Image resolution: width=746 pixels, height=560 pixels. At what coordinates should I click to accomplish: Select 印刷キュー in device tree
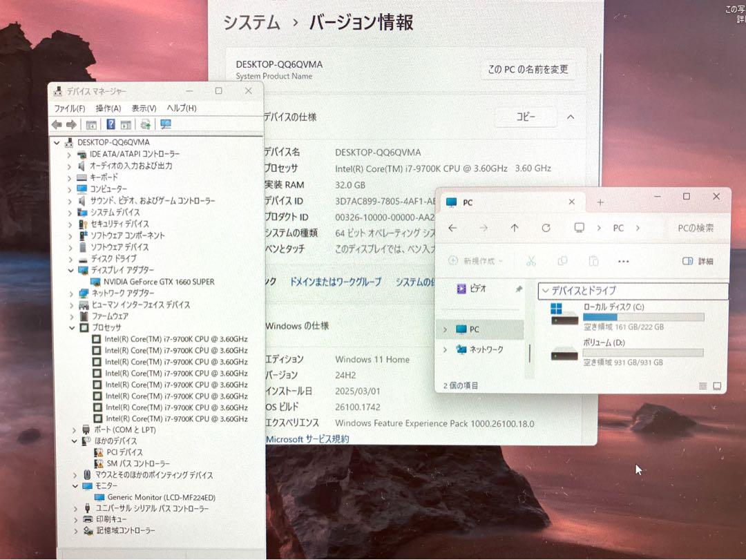[x=111, y=519]
